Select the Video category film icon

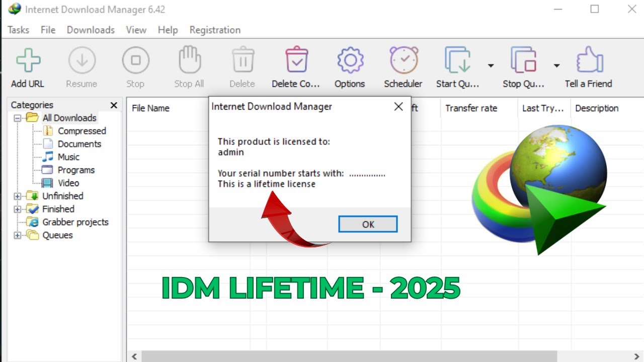pyautogui.click(x=48, y=183)
